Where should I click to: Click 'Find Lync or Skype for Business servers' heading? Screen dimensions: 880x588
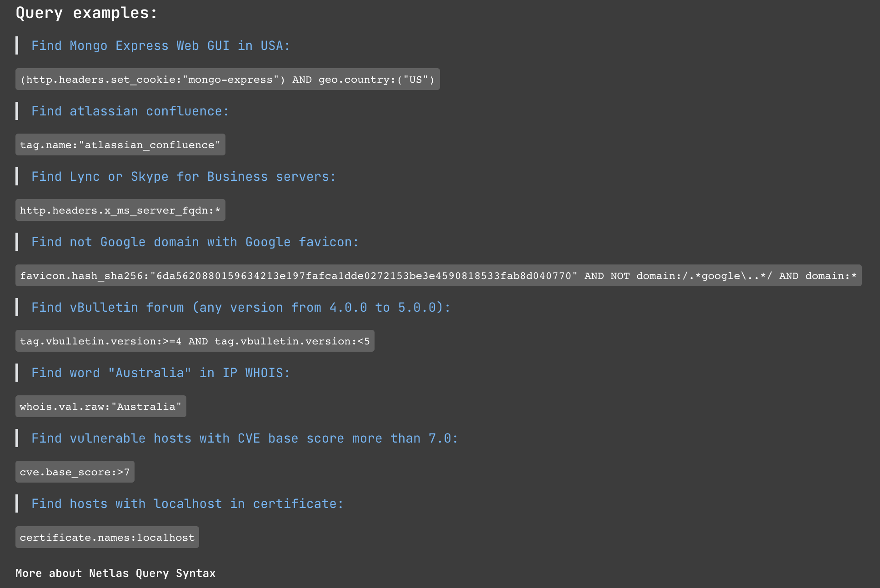[184, 177]
